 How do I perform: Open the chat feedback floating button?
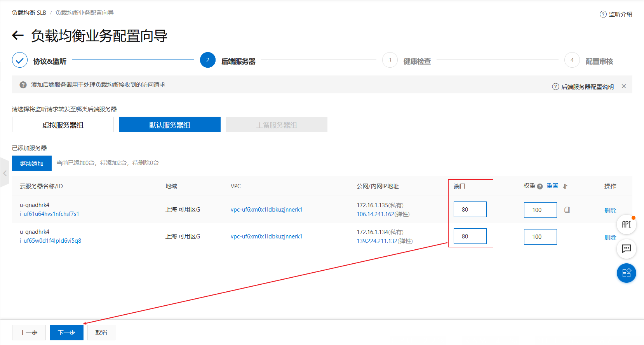[x=626, y=249]
